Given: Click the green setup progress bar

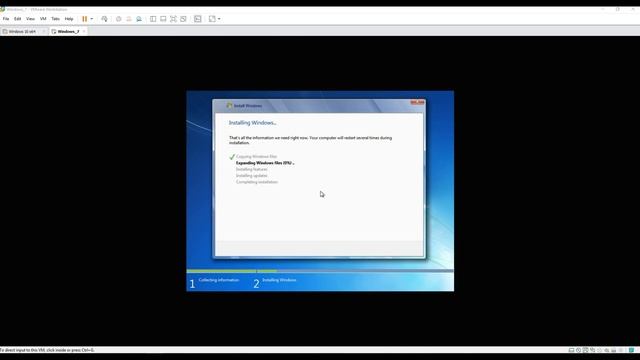Looking at the screenshot, I should tap(232, 271).
